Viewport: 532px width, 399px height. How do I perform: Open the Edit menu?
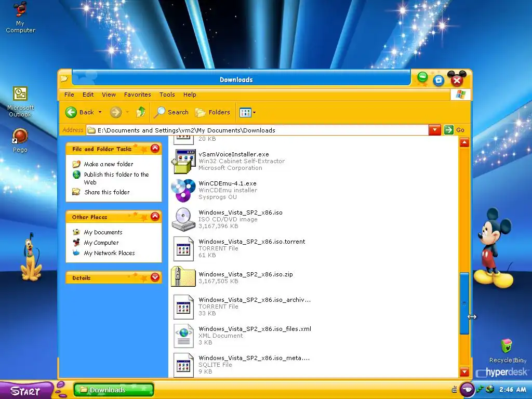click(x=88, y=95)
